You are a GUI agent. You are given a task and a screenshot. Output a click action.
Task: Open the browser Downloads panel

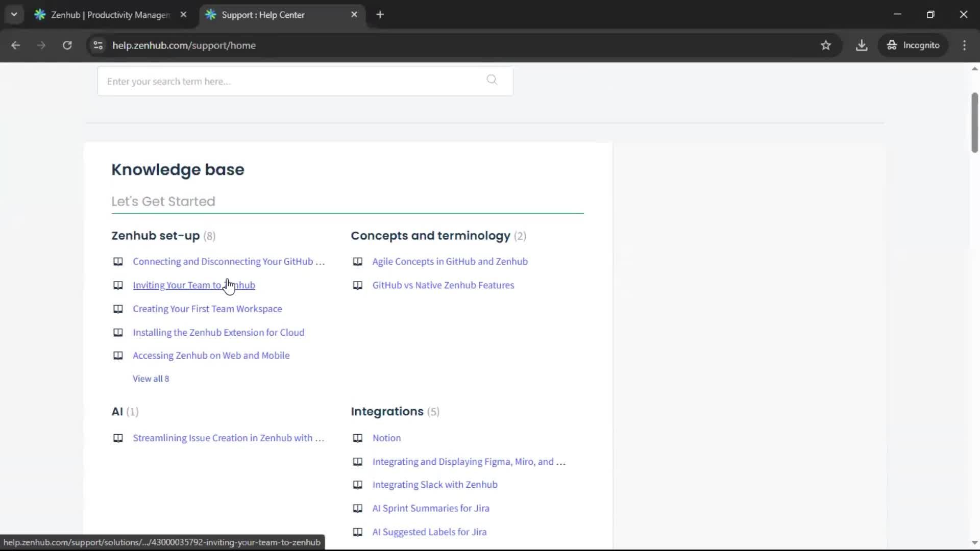click(862, 45)
